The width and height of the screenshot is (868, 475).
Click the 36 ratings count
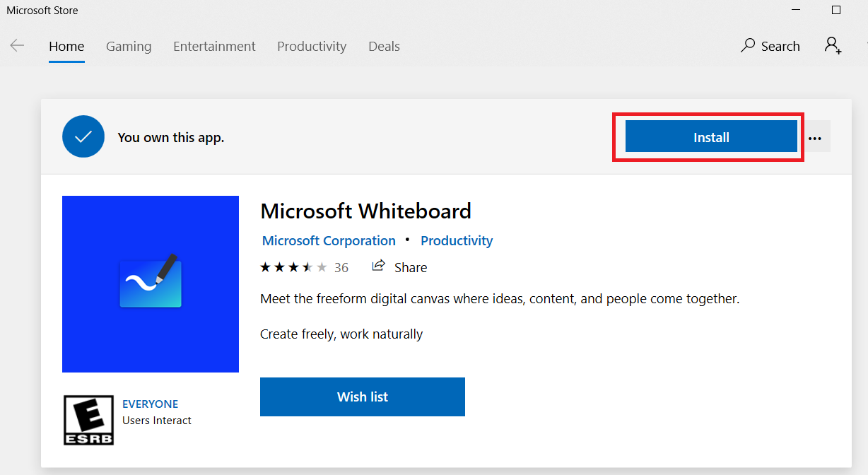click(341, 267)
